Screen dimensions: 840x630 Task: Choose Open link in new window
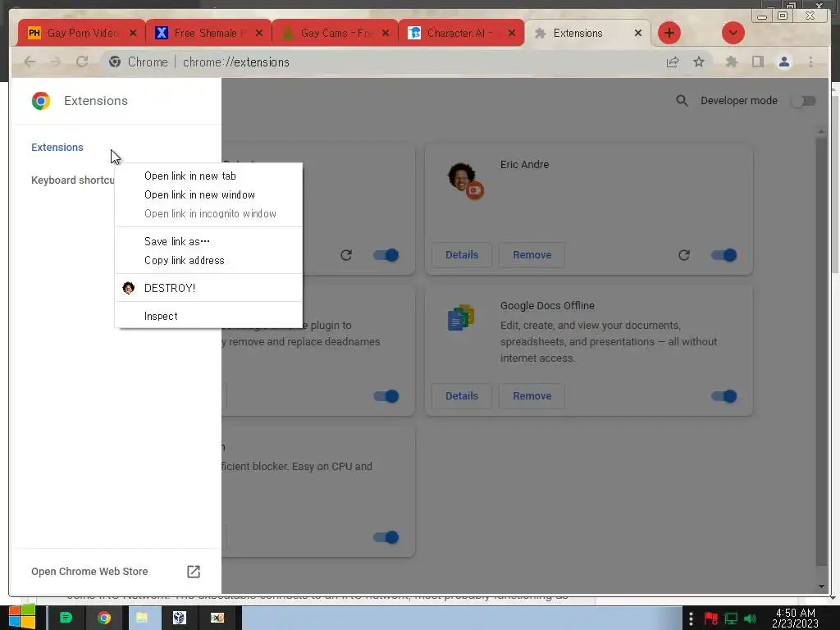(x=209, y=194)
